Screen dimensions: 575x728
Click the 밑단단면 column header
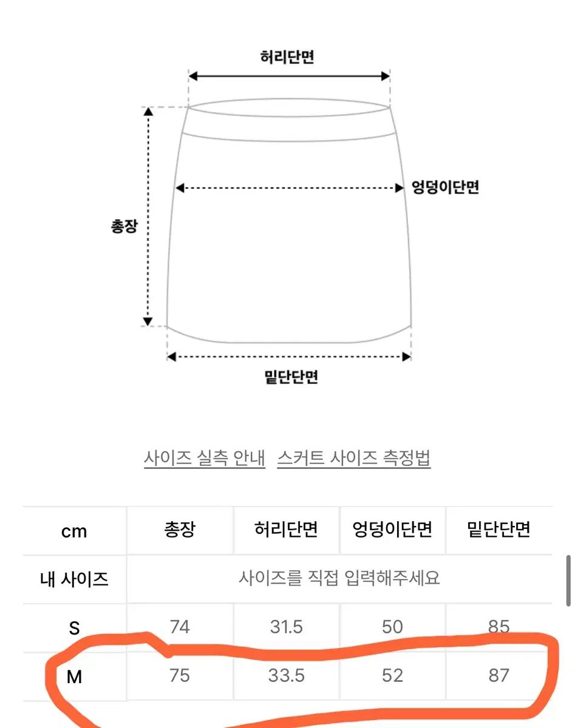(x=499, y=530)
